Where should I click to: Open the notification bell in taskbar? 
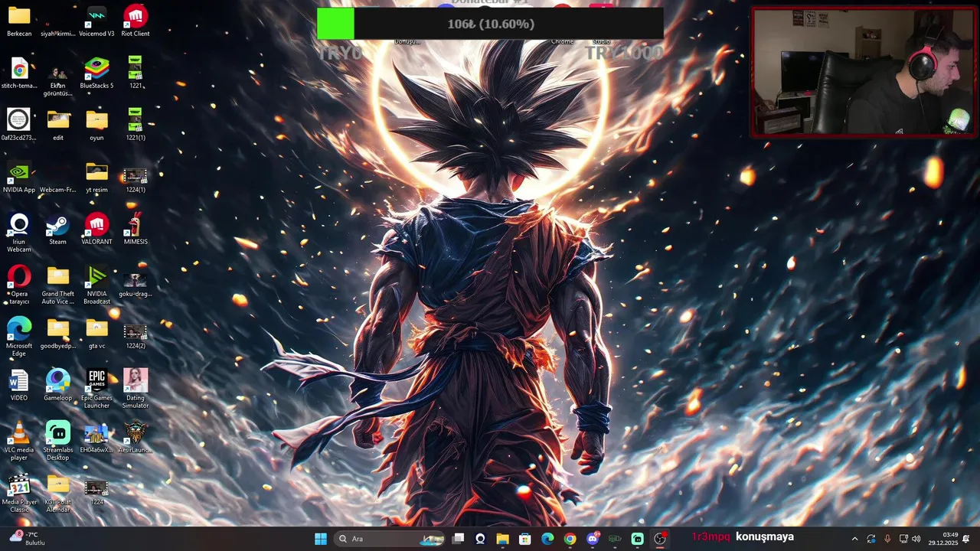click(x=966, y=539)
